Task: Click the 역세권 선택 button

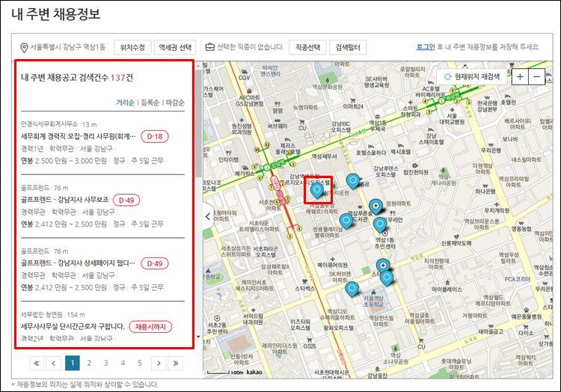Action: click(x=174, y=47)
